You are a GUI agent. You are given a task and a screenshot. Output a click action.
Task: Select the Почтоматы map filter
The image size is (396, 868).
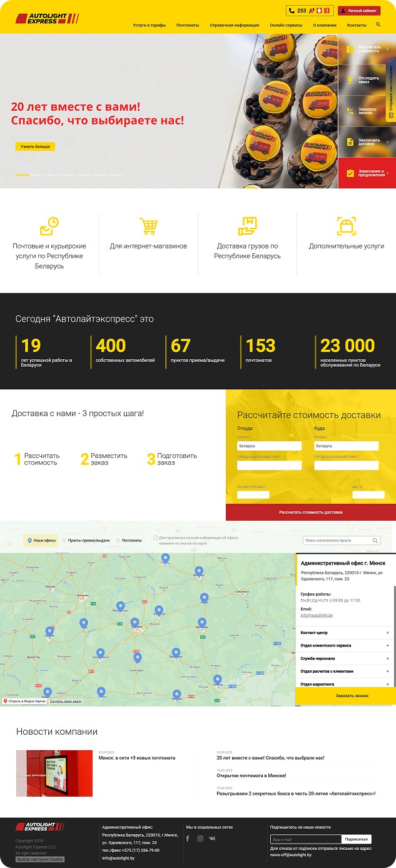[x=129, y=540]
